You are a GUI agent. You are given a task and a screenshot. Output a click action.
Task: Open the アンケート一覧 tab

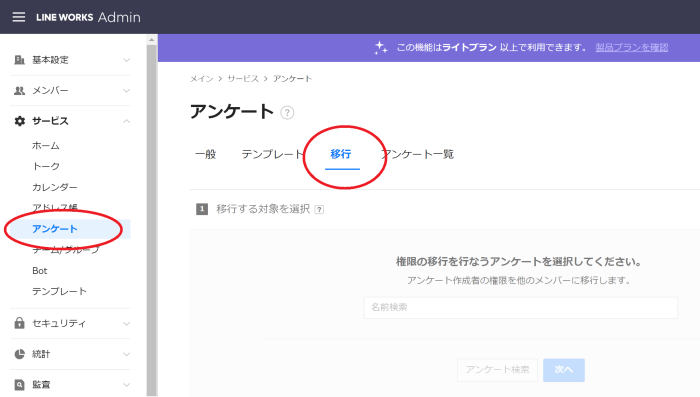pos(417,154)
